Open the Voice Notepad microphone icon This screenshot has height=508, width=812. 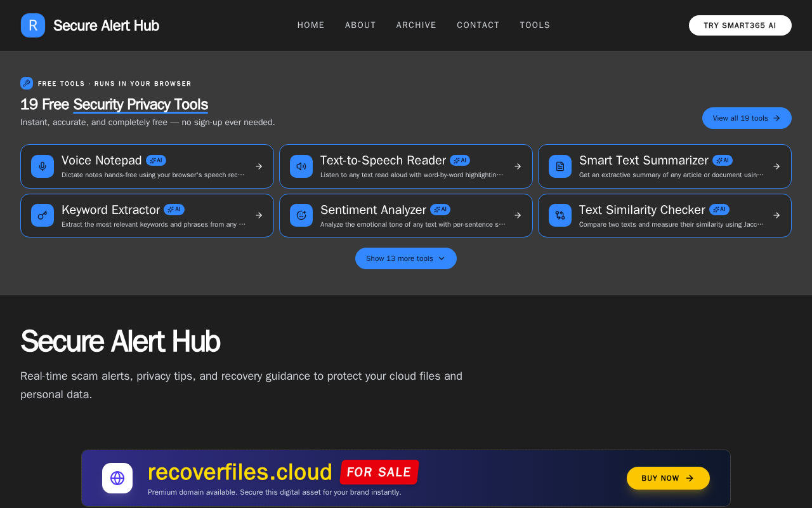[x=43, y=166]
